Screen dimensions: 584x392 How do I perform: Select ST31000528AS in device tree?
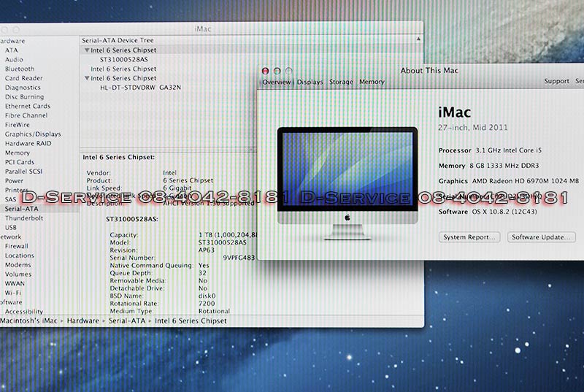123,59
